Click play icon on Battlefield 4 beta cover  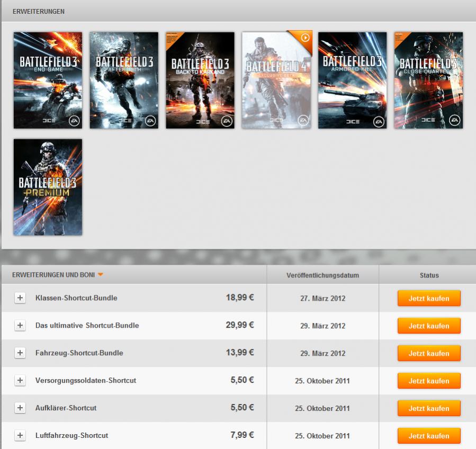point(305,38)
